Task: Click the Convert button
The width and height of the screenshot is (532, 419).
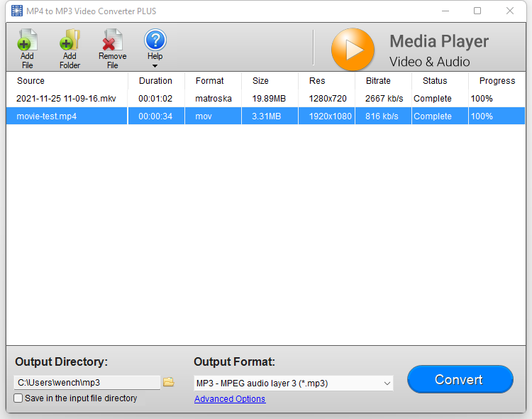Action: point(460,379)
